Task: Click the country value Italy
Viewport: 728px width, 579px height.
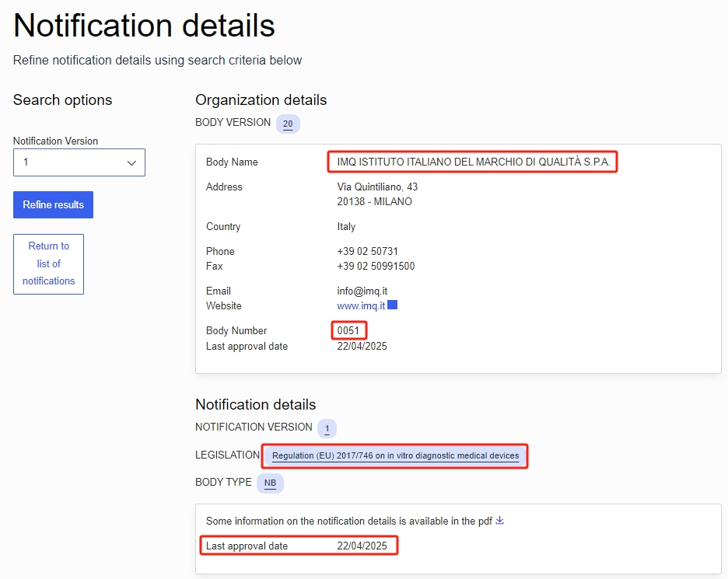Action: (346, 226)
